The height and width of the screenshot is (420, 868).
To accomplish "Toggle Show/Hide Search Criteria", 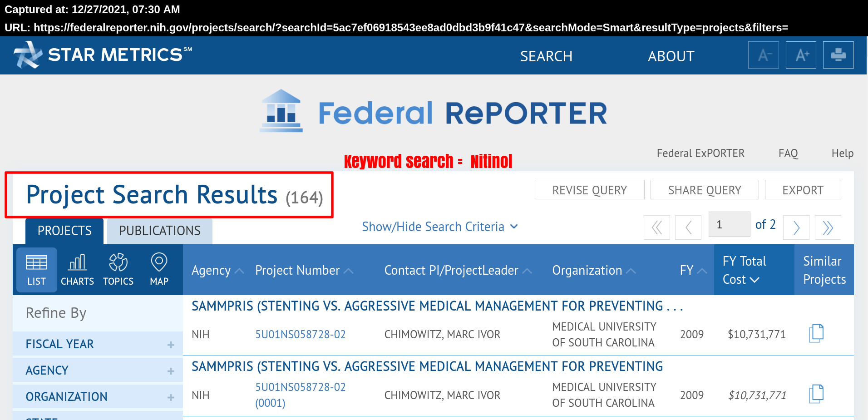I will 440,227.
